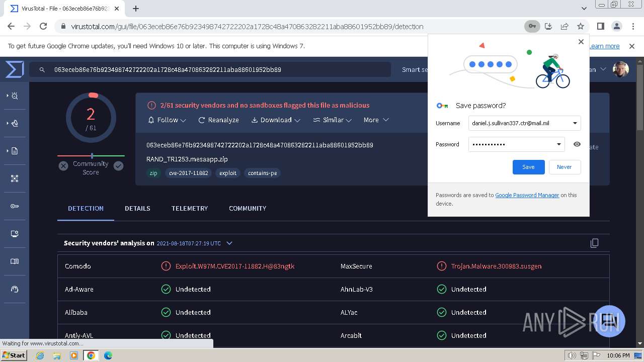
Task: Select the VirusTotal browser tab
Action: (x=65, y=9)
